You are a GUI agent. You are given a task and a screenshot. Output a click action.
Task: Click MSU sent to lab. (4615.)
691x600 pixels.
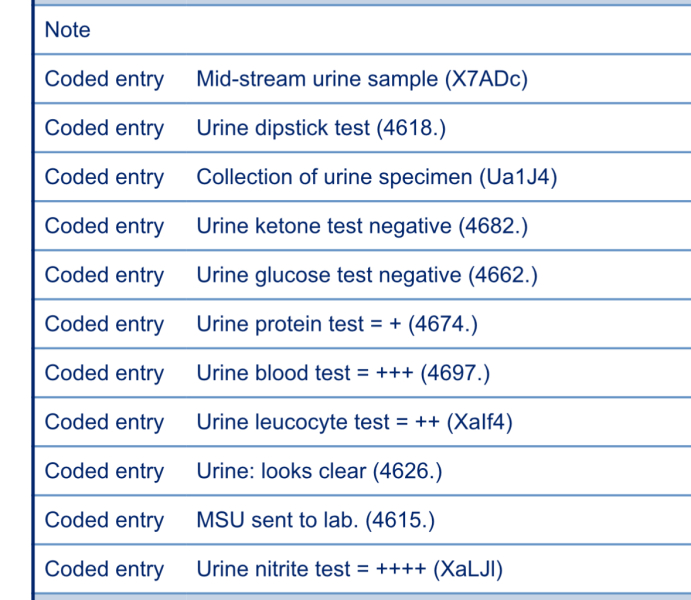[x=316, y=520]
